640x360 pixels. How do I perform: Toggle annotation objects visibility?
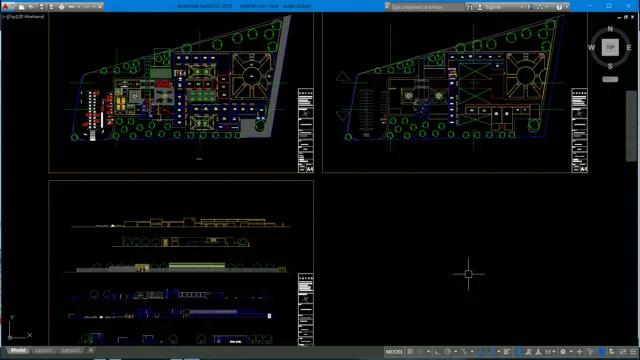(518, 352)
